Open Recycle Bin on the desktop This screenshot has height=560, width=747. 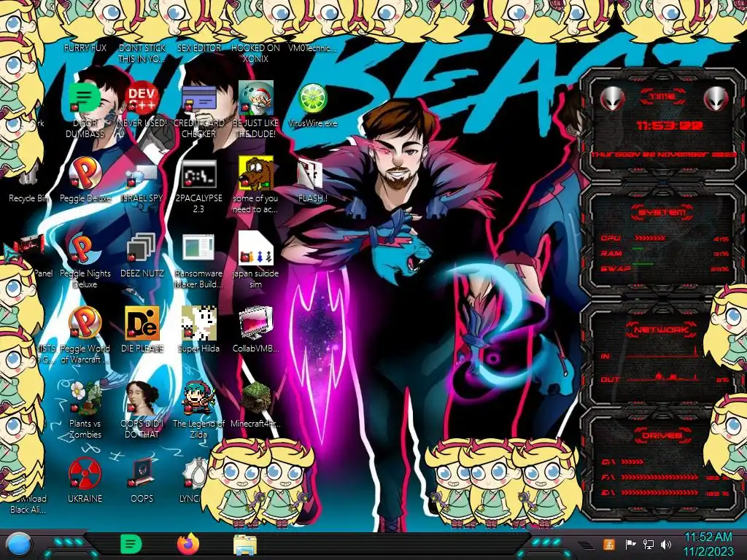coord(28,177)
